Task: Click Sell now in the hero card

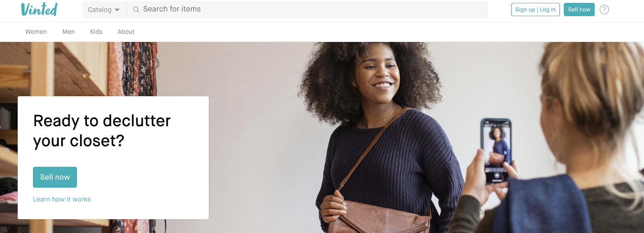Action: [x=55, y=177]
